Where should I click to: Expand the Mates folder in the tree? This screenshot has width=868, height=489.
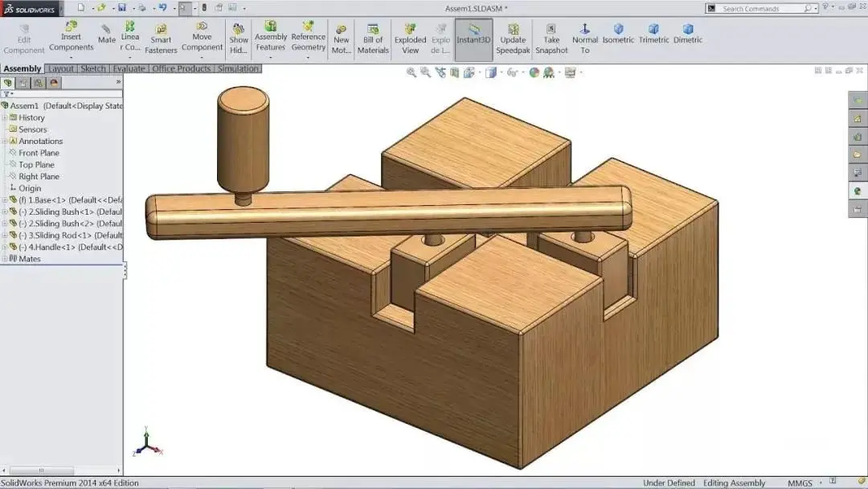click(5, 259)
